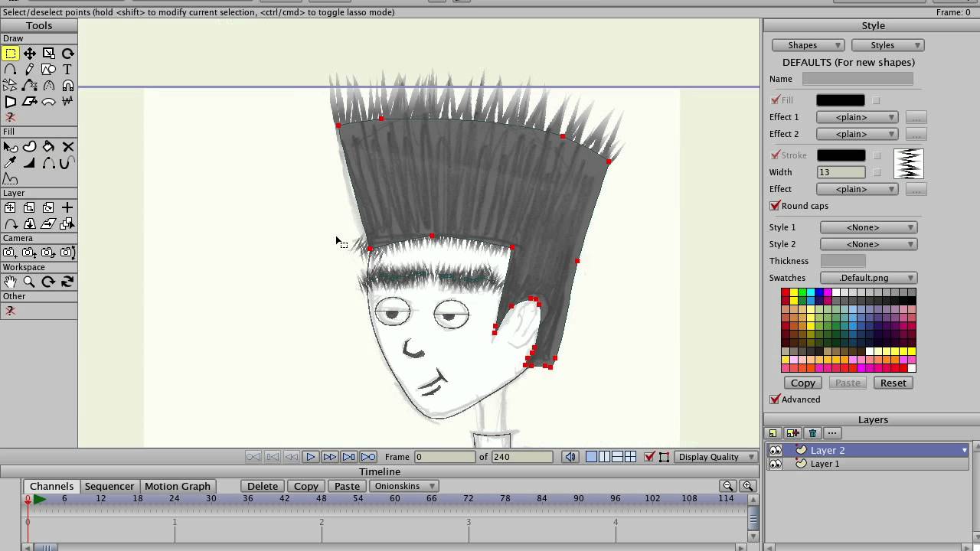Select the Freehand pencil tool
The width and height of the screenshot is (980, 551).
pyautogui.click(x=29, y=70)
